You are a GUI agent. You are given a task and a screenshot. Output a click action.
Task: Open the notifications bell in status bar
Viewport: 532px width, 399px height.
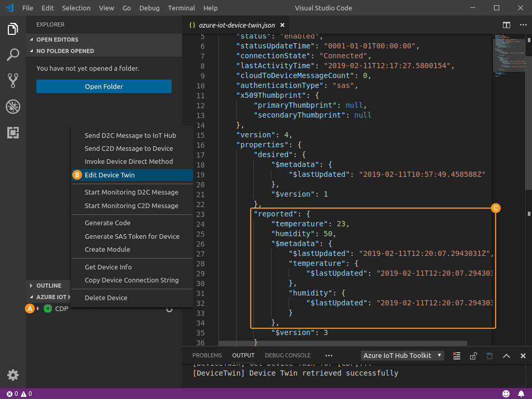pyautogui.click(x=521, y=393)
